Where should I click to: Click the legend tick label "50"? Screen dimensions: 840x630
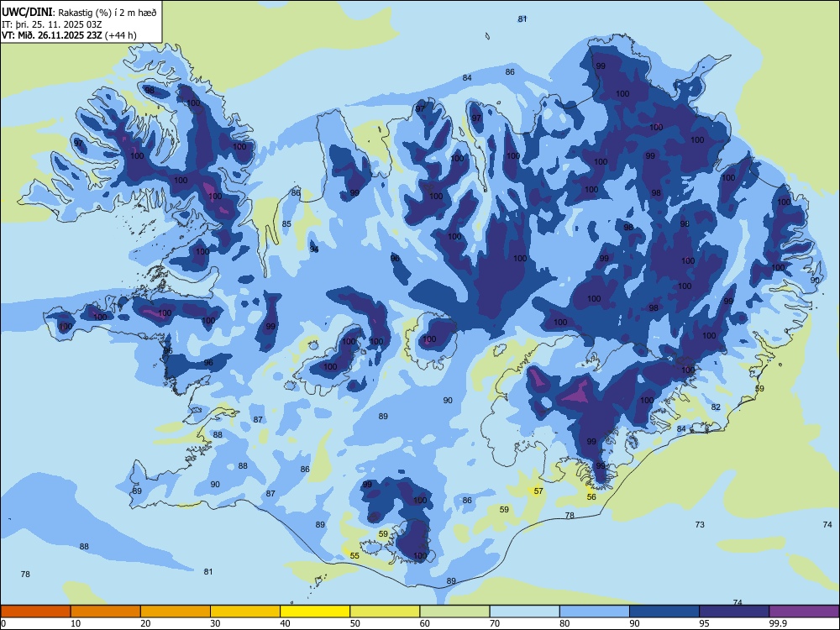pyautogui.click(x=355, y=623)
